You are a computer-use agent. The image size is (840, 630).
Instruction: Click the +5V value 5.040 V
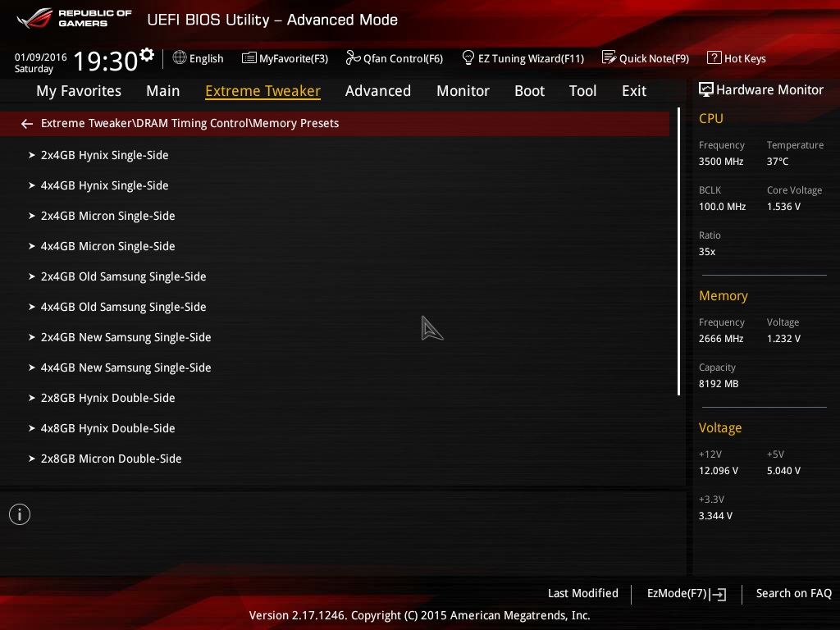783,470
